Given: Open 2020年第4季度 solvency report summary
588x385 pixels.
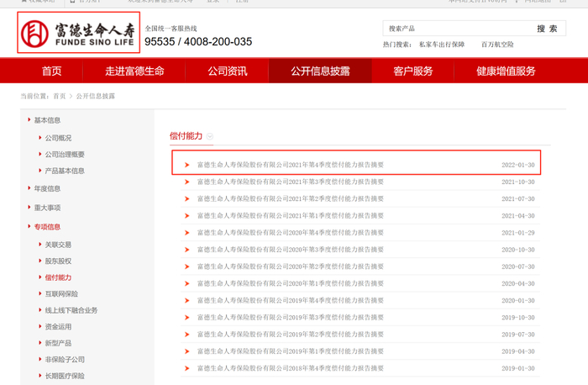Looking at the screenshot, I should pos(291,233).
